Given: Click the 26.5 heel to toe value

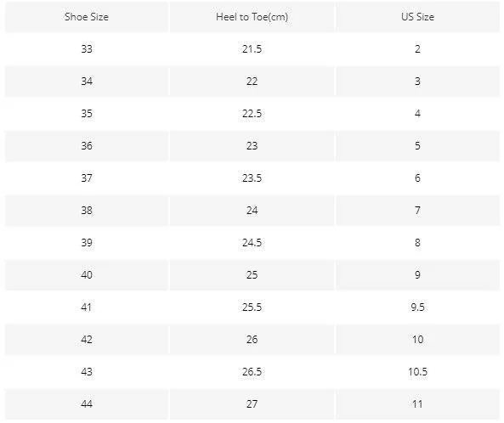Looking at the screenshot, I should (x=252, y=371).
